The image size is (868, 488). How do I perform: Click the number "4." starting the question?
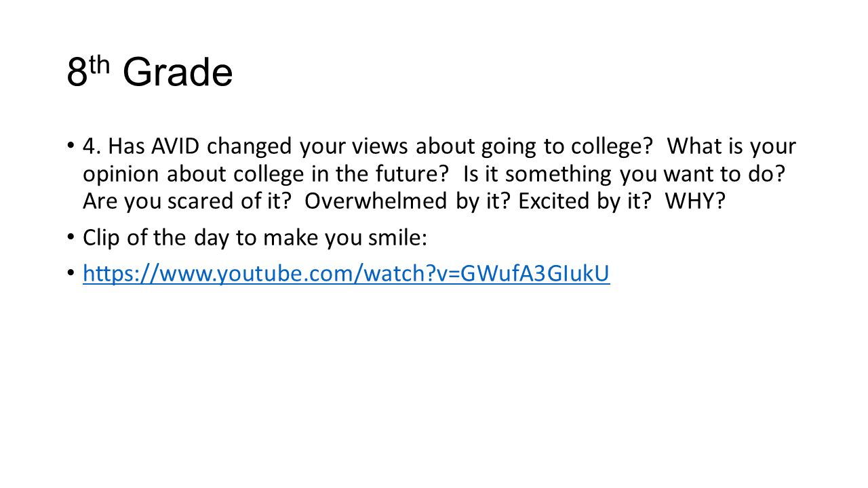pos(92,146)
